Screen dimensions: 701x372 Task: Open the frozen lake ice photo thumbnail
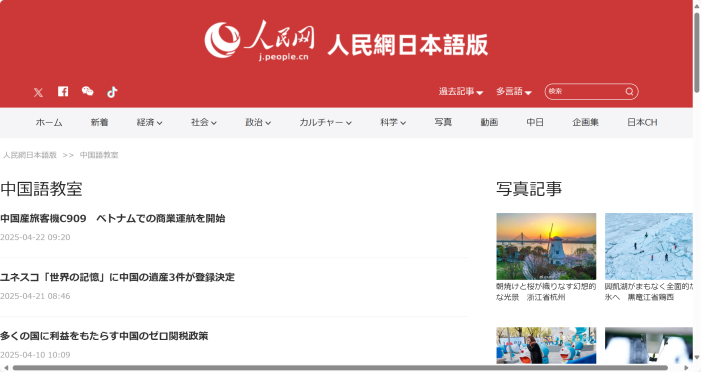[649, 246]
